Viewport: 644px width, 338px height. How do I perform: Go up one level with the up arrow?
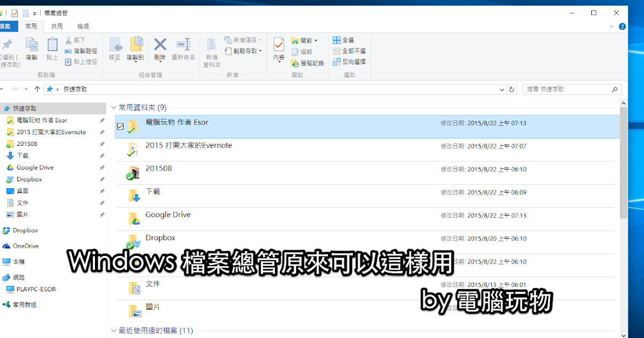point(37,89)
